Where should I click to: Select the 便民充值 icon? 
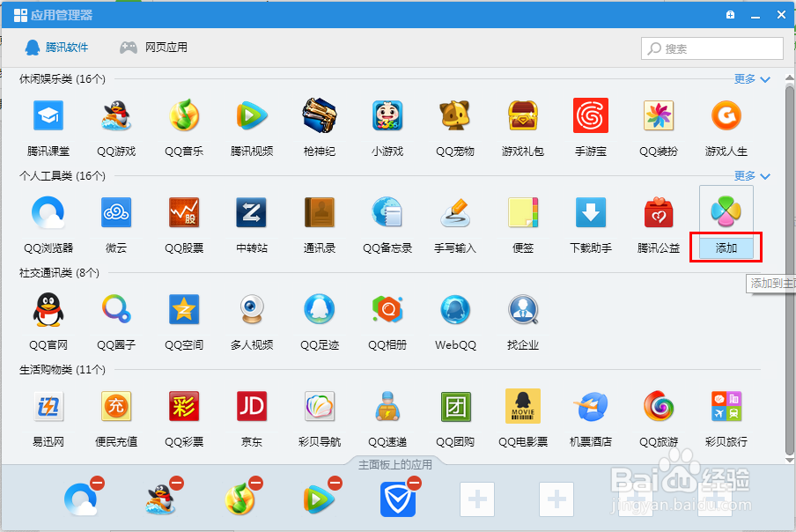pos(116,406)
